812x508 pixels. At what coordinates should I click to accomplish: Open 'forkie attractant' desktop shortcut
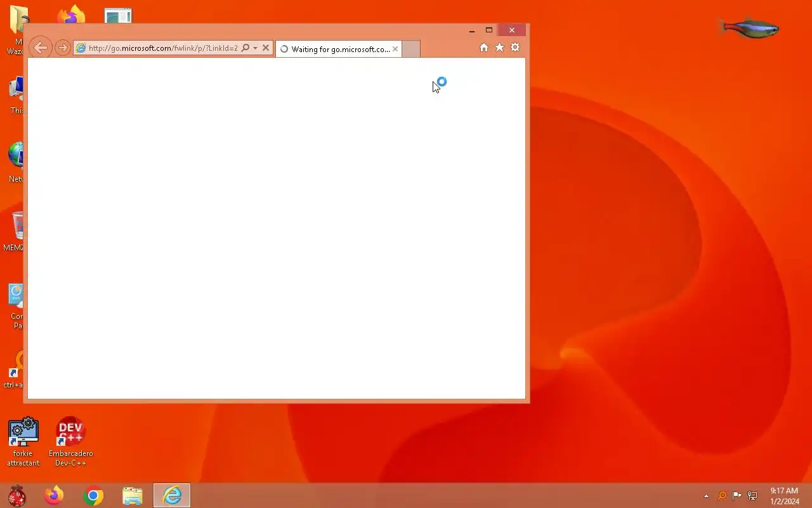coord(23,442)
